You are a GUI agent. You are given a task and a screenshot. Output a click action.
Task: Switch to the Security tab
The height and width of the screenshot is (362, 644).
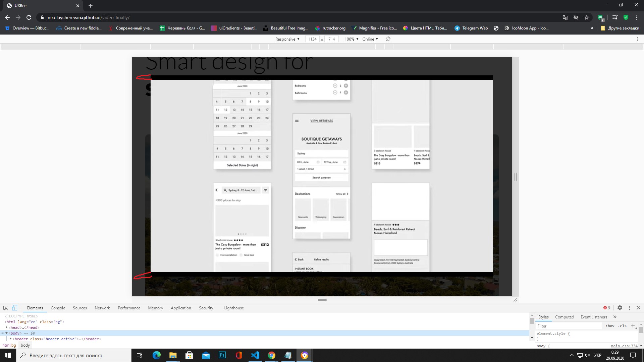pyautogui.click(x=206, y=308)
